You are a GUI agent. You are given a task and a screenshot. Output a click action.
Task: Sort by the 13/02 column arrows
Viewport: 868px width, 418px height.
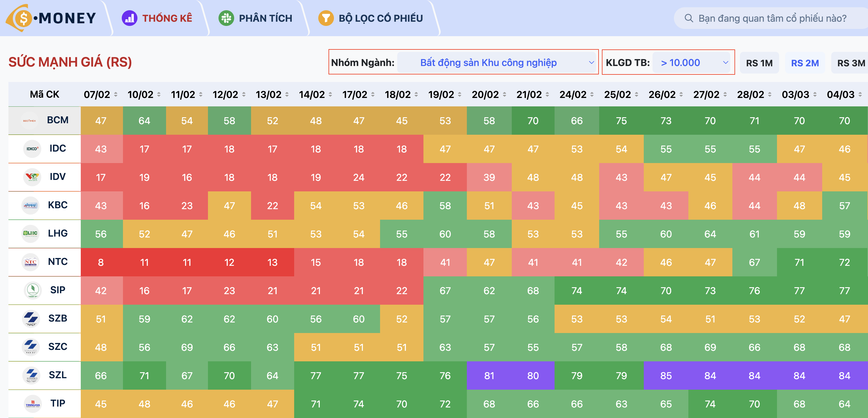pyautogui.click(x=287, y=95)
